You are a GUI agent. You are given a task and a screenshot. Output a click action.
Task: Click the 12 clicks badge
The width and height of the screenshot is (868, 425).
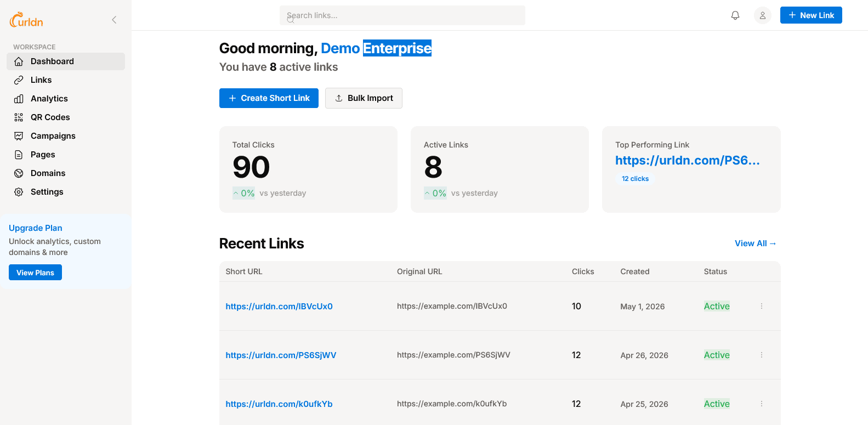click(x=635, y=179)
